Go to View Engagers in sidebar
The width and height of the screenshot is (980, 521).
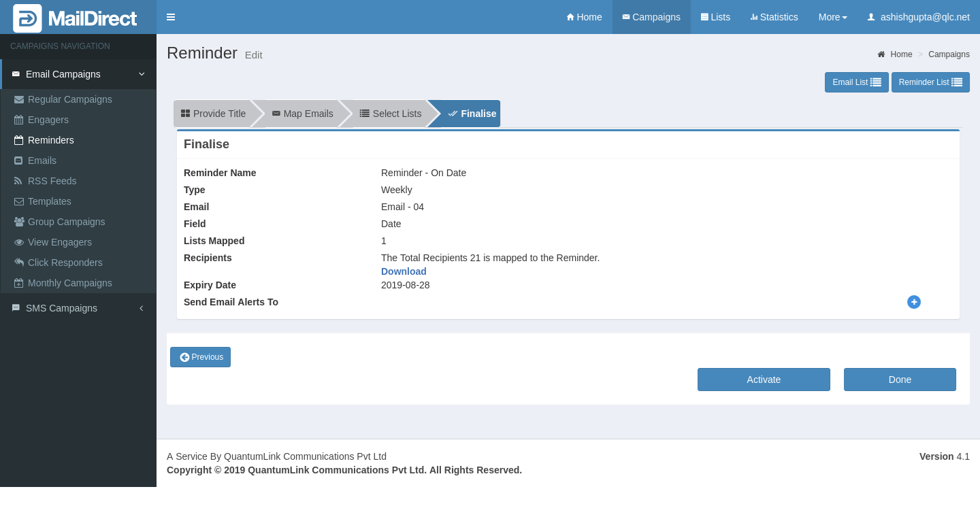[x=59, y=242]
